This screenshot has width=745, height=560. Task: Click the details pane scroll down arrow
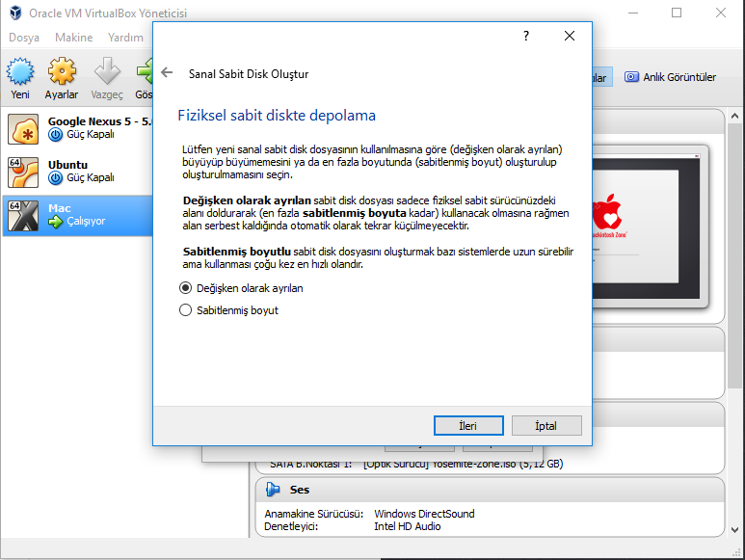coord(734,530)
